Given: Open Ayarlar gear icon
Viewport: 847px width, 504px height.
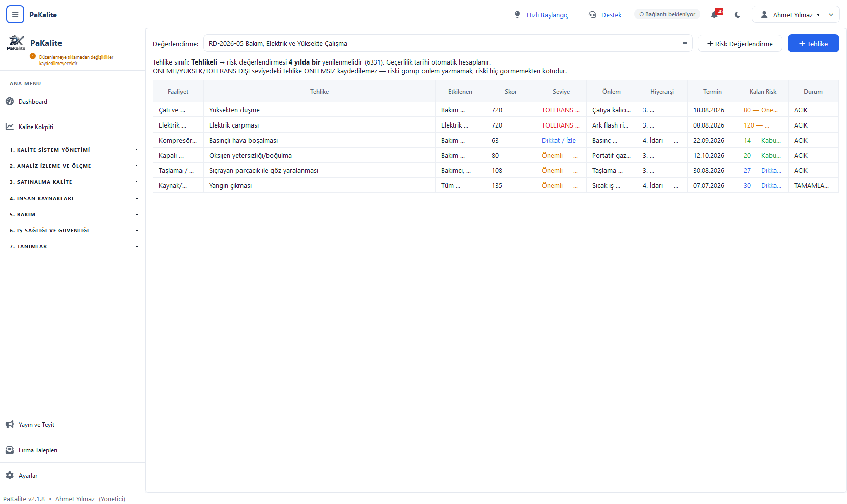Looking at the screenshot, I should pyautogui.click(x=10, y=475).
